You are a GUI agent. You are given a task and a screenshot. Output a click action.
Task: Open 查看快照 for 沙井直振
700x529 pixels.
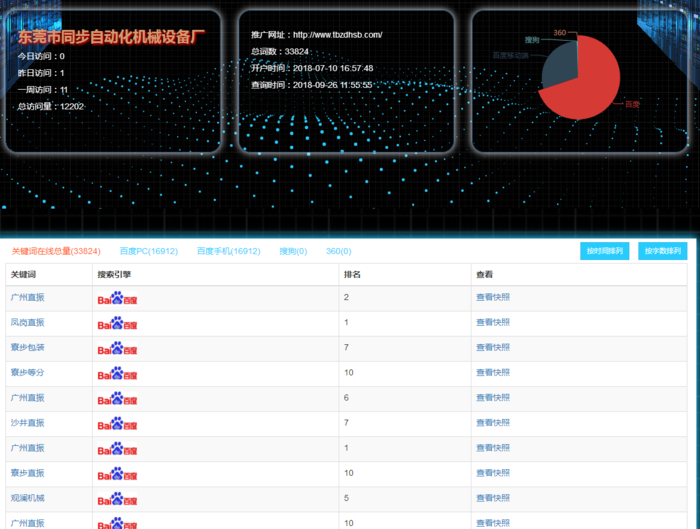click(493, 423)
